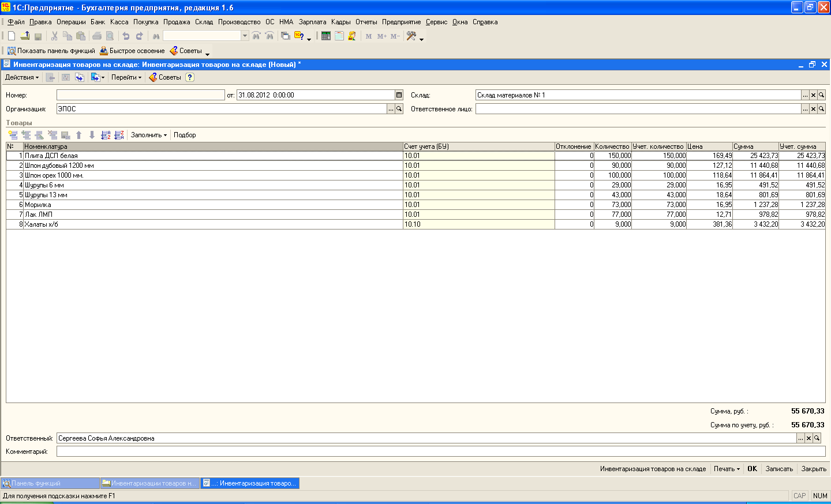
Task: Expand the search combo box arrow
Action: pyautogui.click(x=245, y=36)
